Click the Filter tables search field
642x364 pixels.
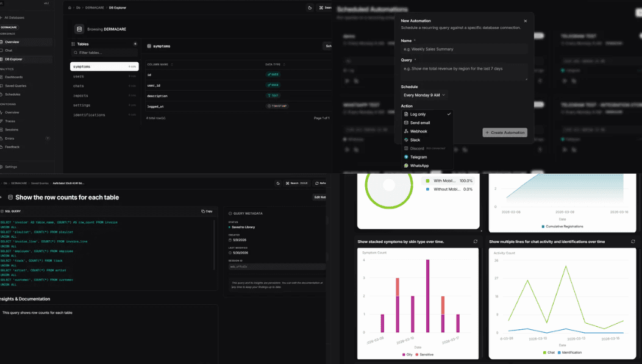(x=104, y=52)
